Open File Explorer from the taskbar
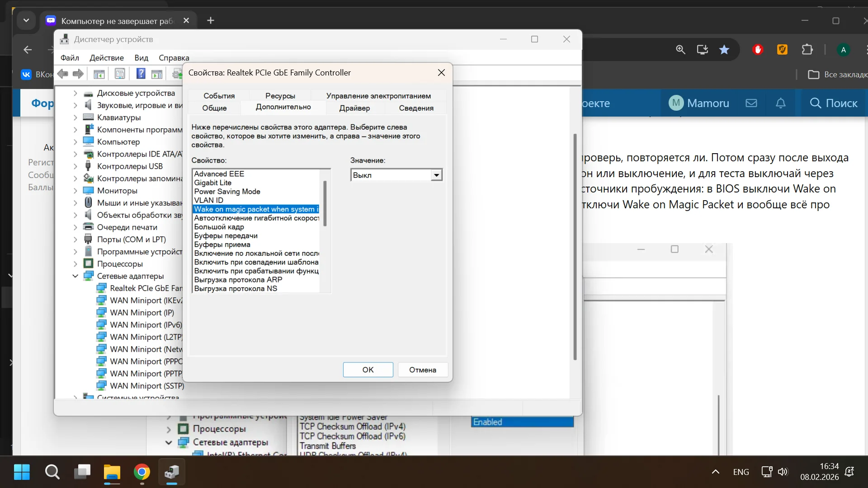868x488 pixels. [x=112, y=472]
